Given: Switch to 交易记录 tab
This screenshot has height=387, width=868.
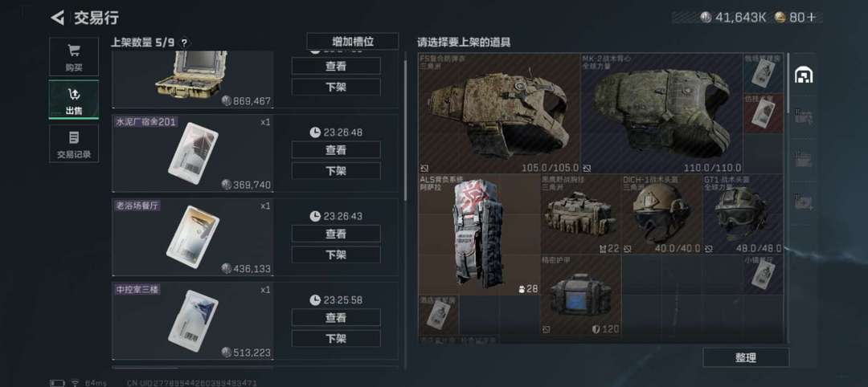Looking at the screenshot, I should (x=74, y=143).
